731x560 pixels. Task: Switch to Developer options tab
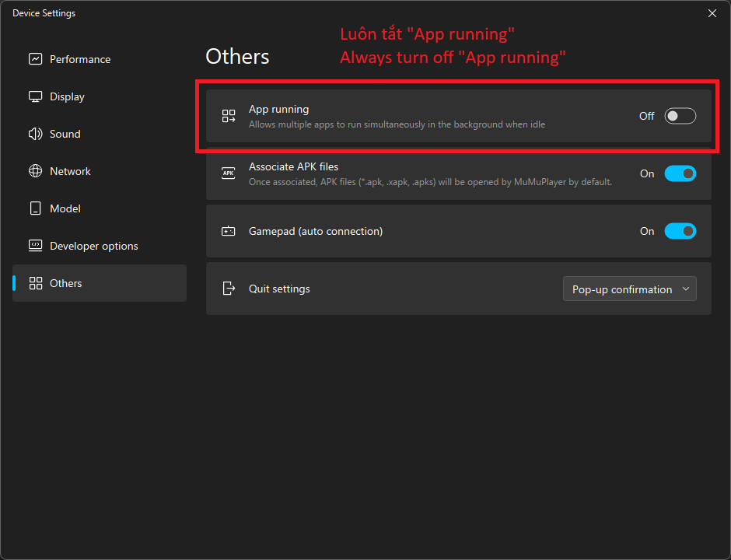click(100, 246)
